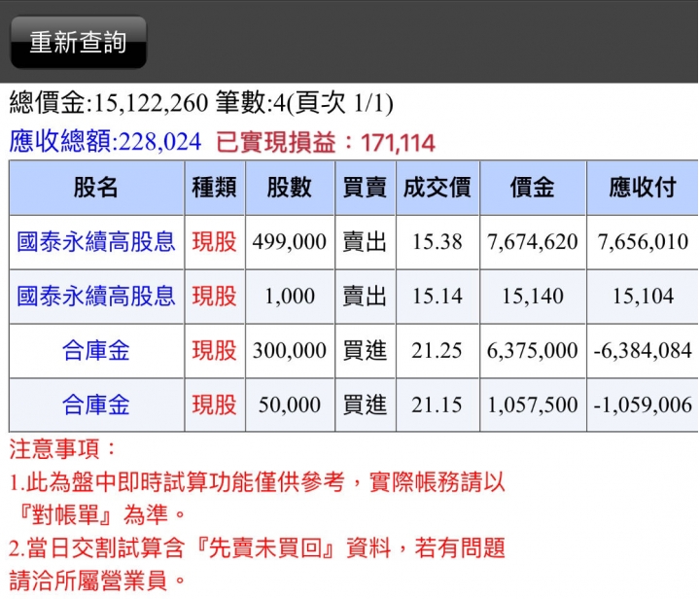The height and width of the screenshot is (599, 700).
Task: Click the 21.25 price cell
Action: point(437,351)
